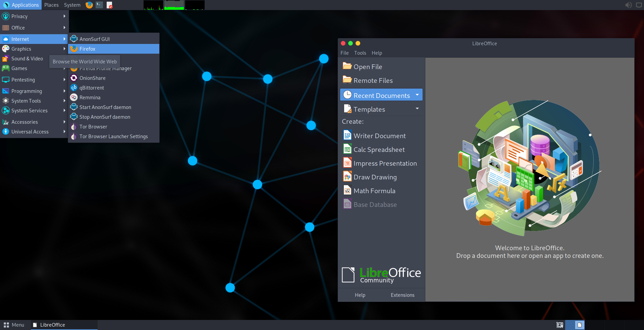Expand the Recent Documents dropdown
The height and width of the screenshot is (330, 644).
(x=417, y=95)
